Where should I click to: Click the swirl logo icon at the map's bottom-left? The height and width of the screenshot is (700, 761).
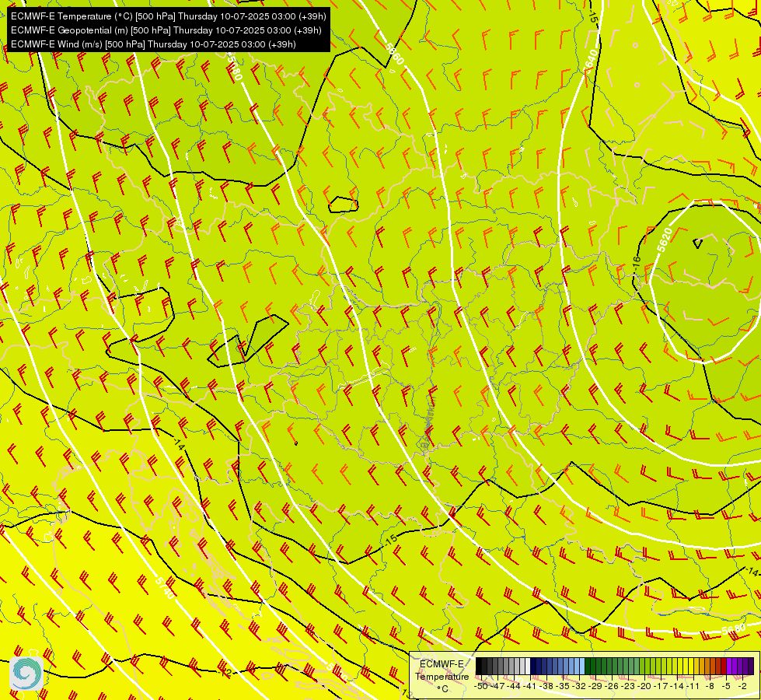[x=26, y=674]
